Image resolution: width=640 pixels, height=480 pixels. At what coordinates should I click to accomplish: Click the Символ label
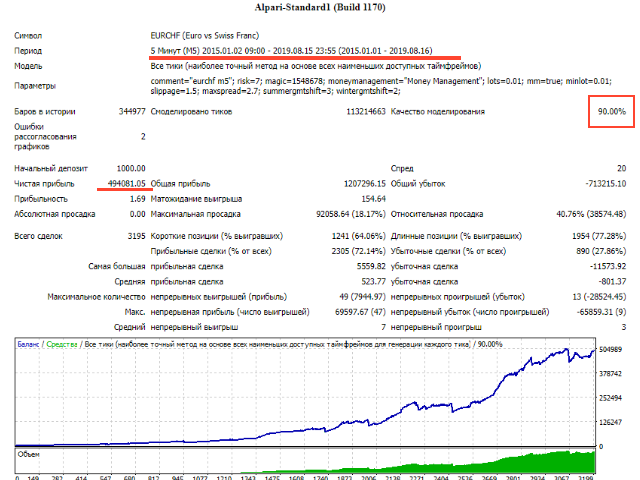pos(28,36)
